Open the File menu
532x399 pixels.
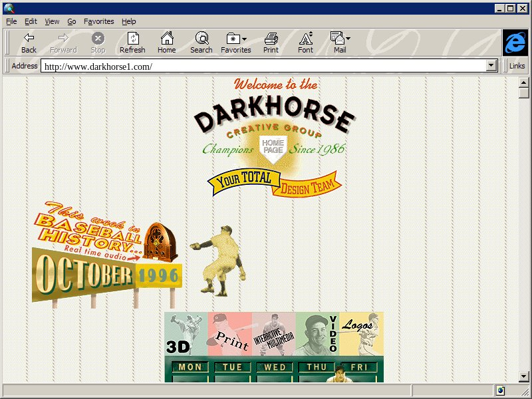point(11,21)
